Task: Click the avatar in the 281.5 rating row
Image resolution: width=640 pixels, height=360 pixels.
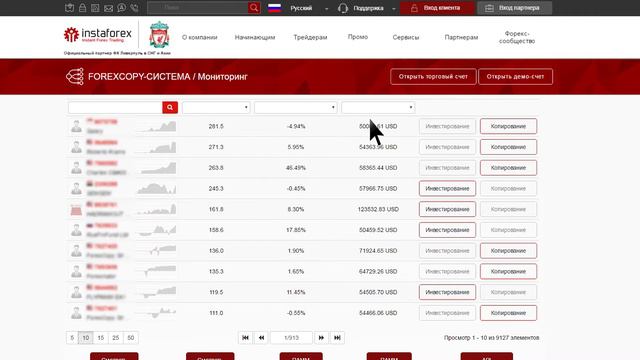Action: tap(76, 126)
